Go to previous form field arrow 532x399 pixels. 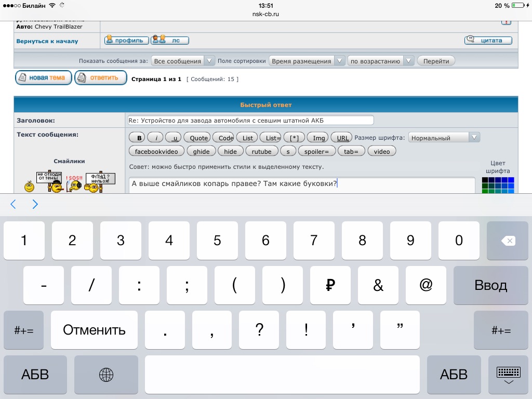(x=14, y=204)
